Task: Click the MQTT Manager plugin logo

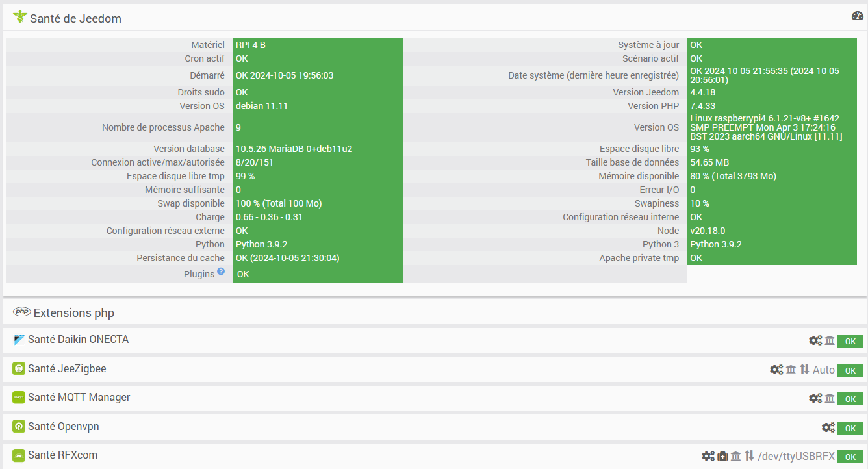Action: coord(19,398)
